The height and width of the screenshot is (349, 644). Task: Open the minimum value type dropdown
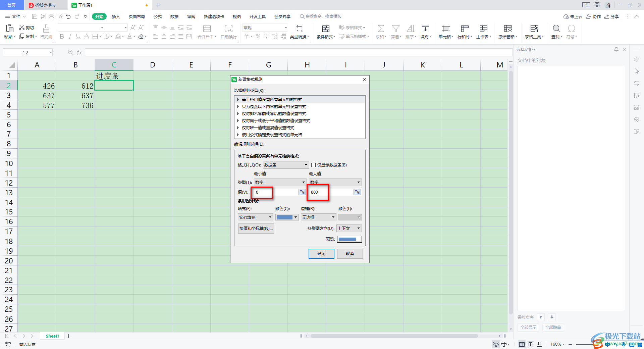click(x=280, y=182)
